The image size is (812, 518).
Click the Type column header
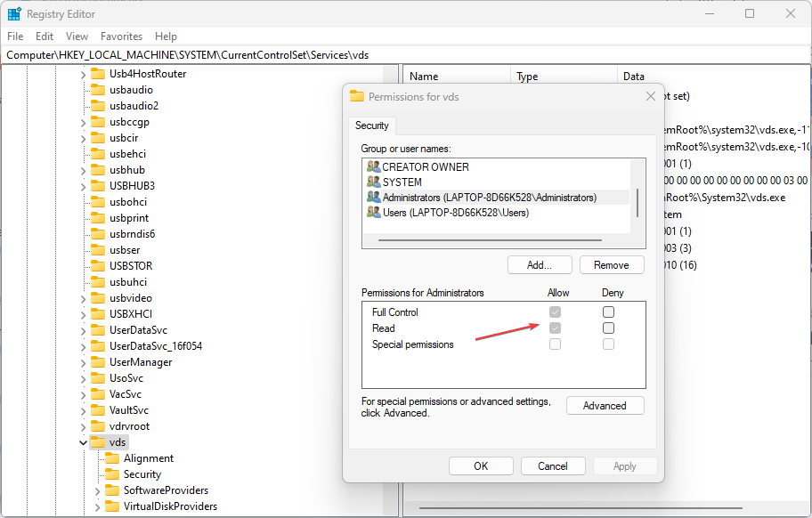564,76
